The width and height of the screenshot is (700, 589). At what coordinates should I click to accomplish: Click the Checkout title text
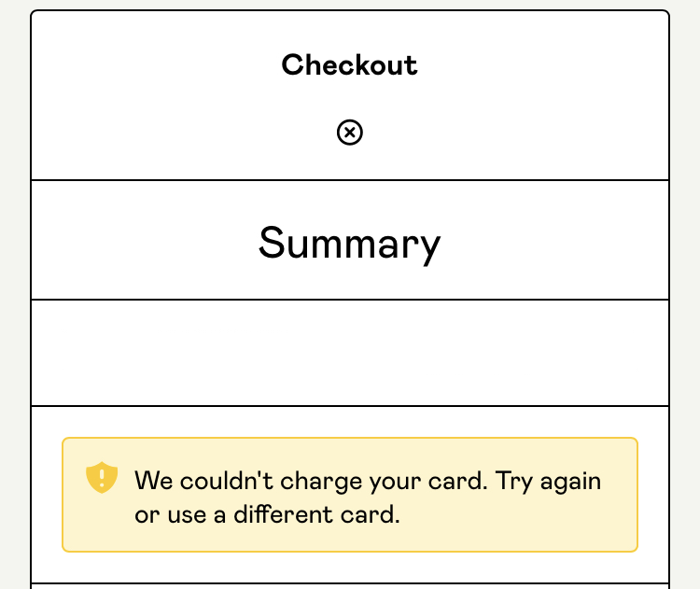tap(349, 65)
